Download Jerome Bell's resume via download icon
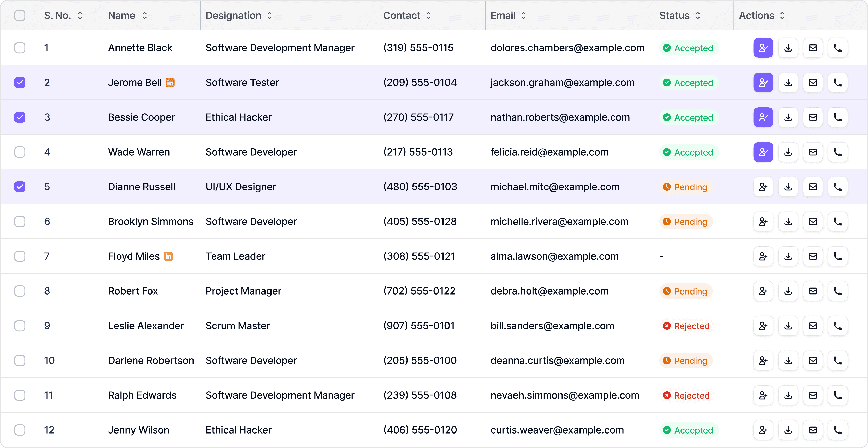This screenshot has width=868, height=448. [x=788, y=83]
